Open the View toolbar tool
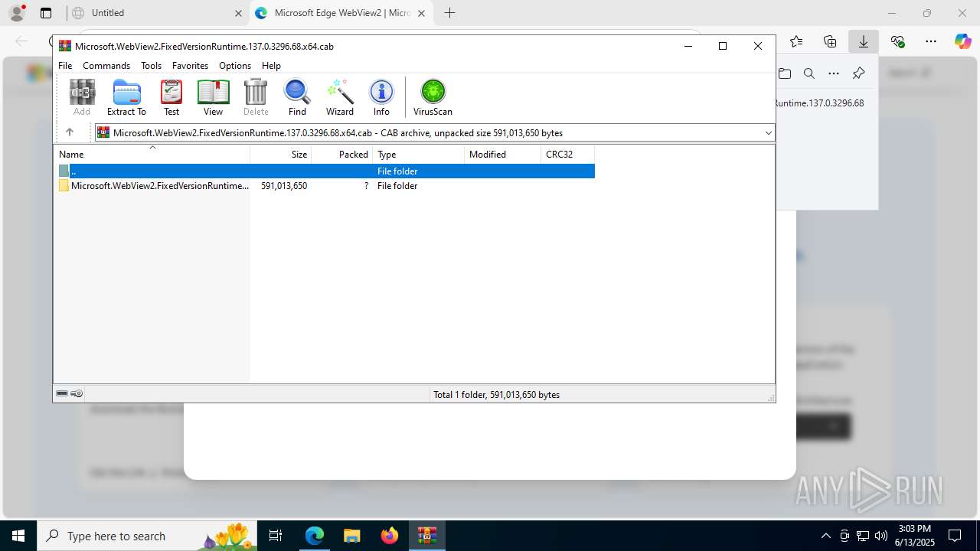The height and width of the screenshot is (551, 980). pyautogui.click(x=213, y=97)
